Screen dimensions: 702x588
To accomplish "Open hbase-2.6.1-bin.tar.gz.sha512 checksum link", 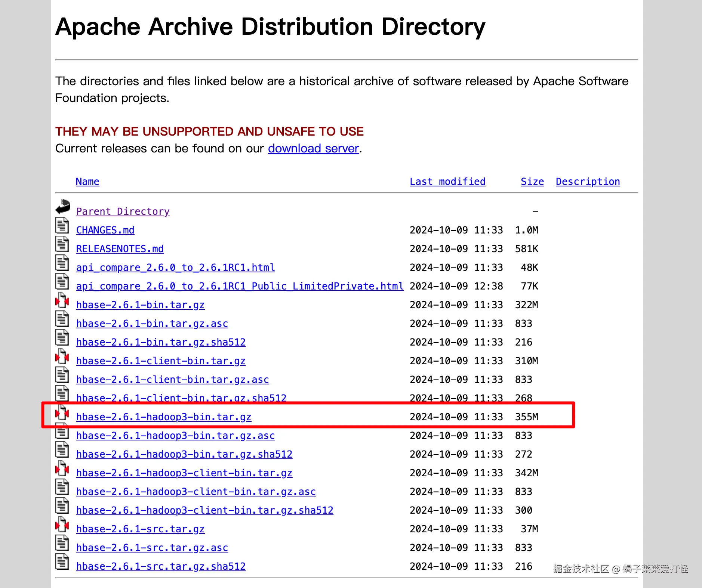I will pyautogui.click(x=161, y=342).
